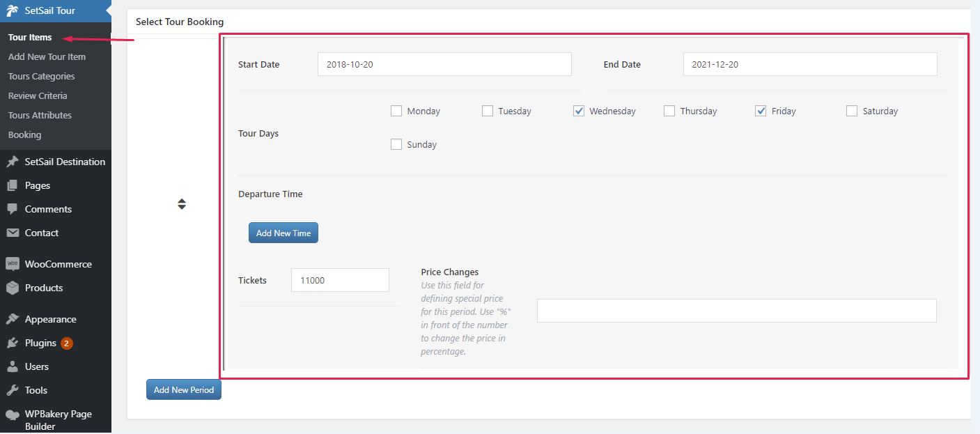Viewport: 980px width, 434px height.
Task: Click the Contact envelope icon
Action: click(13, 233)
